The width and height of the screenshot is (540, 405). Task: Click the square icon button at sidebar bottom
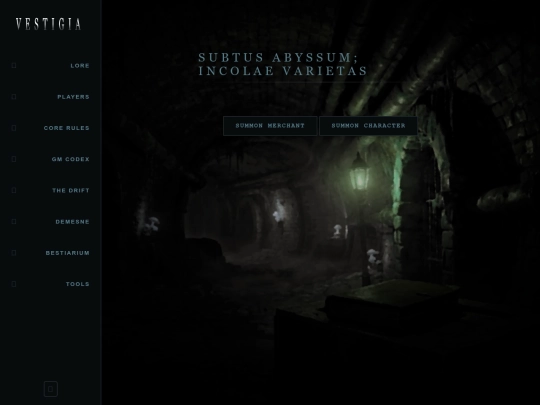click(x=51, y=389)
